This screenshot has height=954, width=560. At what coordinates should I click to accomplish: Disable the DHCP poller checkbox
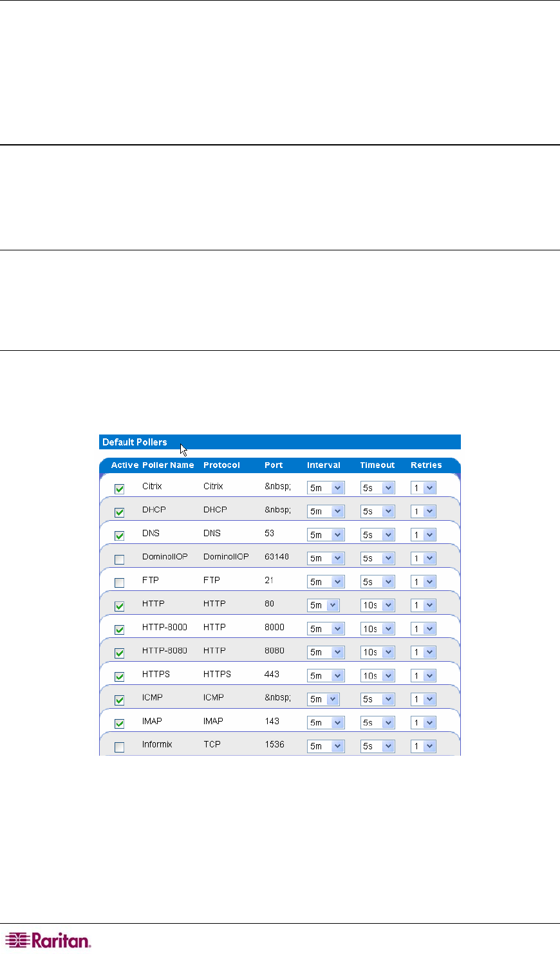119,512
